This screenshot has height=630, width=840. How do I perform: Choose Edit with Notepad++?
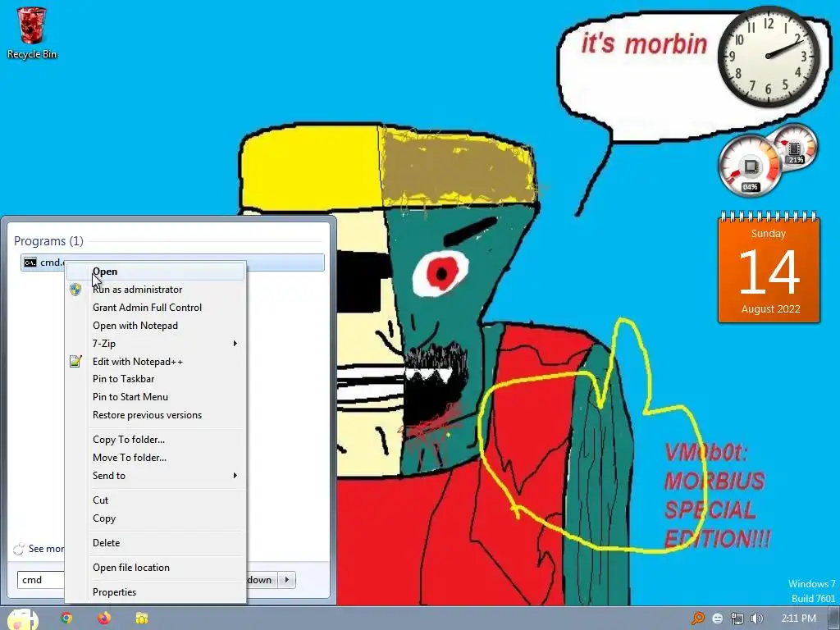tap(155, 362)
